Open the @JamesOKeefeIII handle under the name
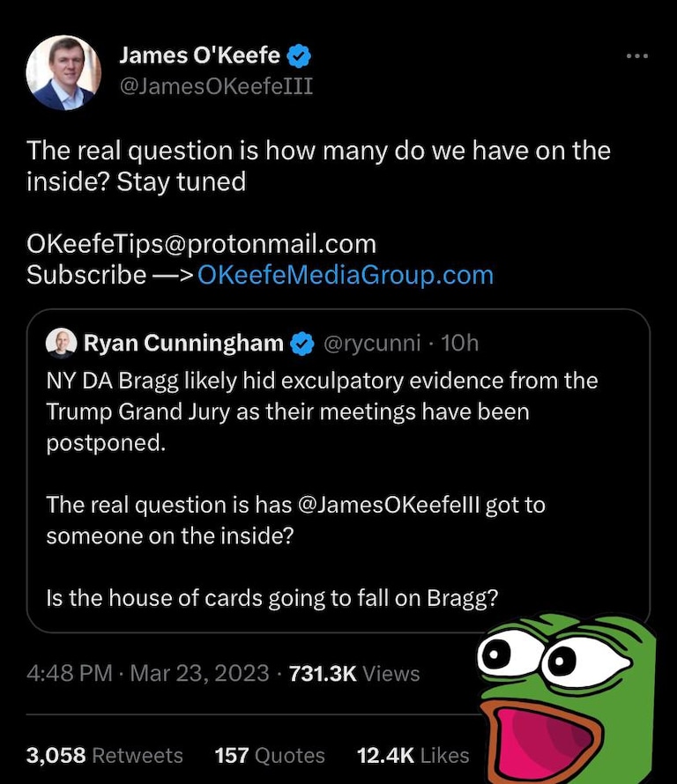 (216, 86)
